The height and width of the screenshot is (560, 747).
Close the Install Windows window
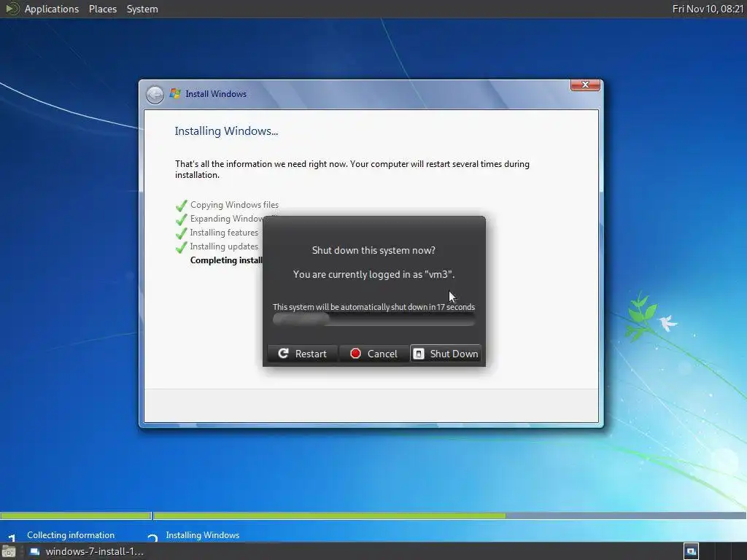pyautogui.click(x=585, y=85)
